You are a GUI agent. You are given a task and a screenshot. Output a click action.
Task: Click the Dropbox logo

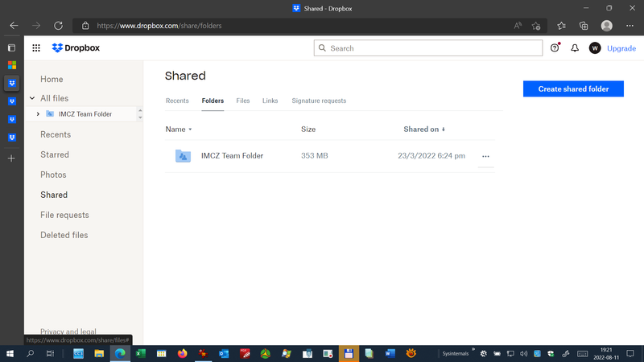76,48
